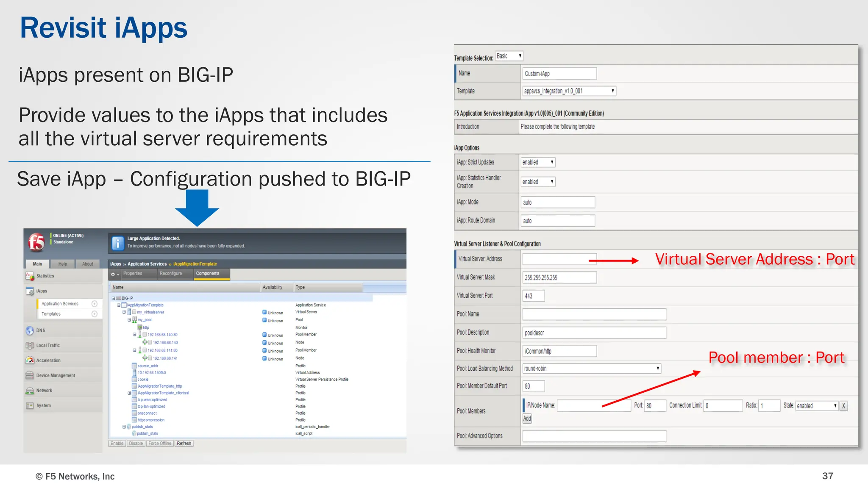Image resolution: width=868 pixels, height=488 pixels.
Task: Click plus icon beside Application Services
Action: tap(95, 304)
